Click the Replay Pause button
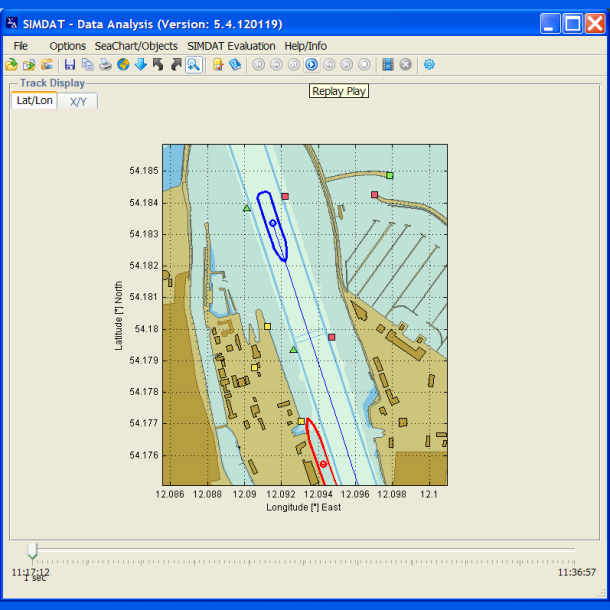The image size is (610, 610). tap(294, 65)
